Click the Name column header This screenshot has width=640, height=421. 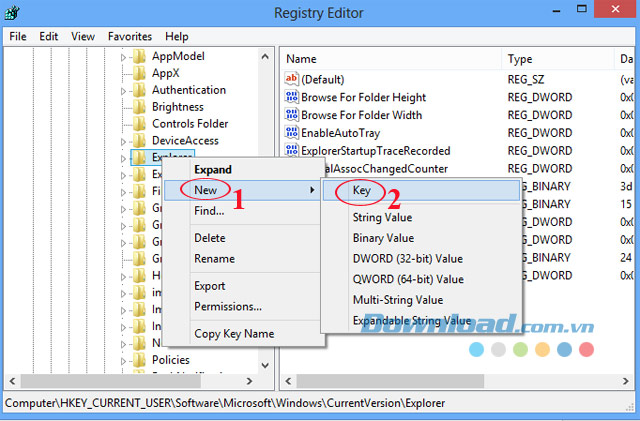(x=391, y=59)
